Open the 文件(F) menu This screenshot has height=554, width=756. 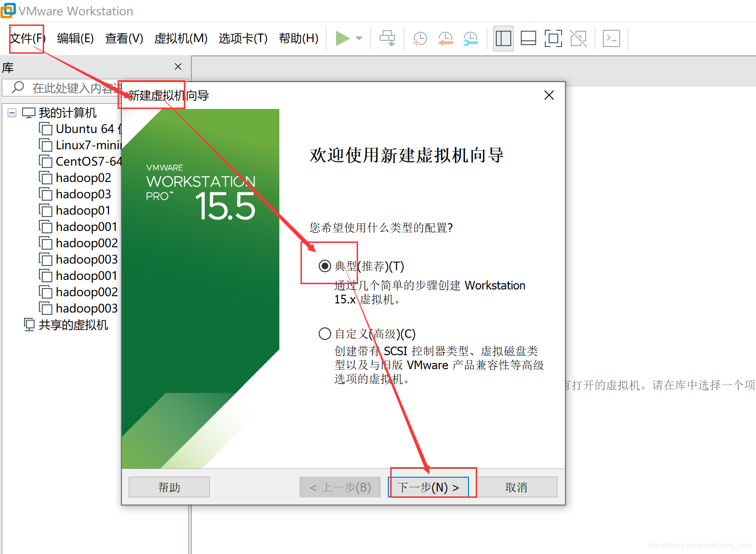pos(27,38)
